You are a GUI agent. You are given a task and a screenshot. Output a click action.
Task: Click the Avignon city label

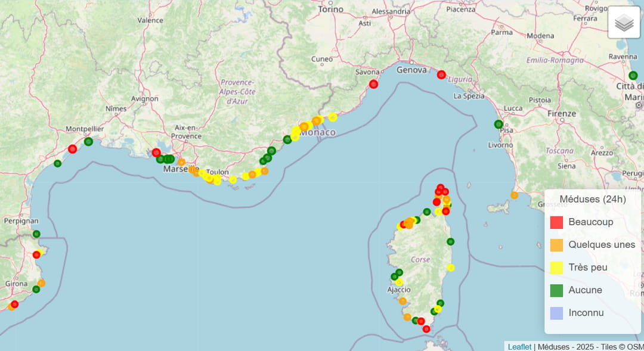pyautogui.click(x=144, y=99)
